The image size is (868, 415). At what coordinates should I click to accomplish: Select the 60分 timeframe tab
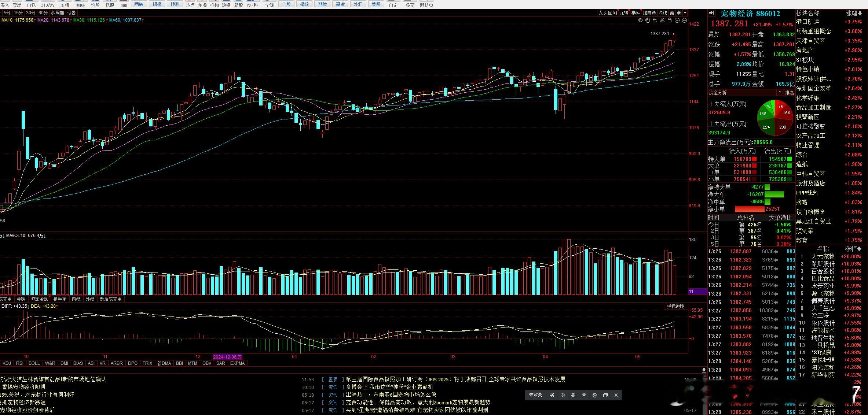tap(43, 13)
